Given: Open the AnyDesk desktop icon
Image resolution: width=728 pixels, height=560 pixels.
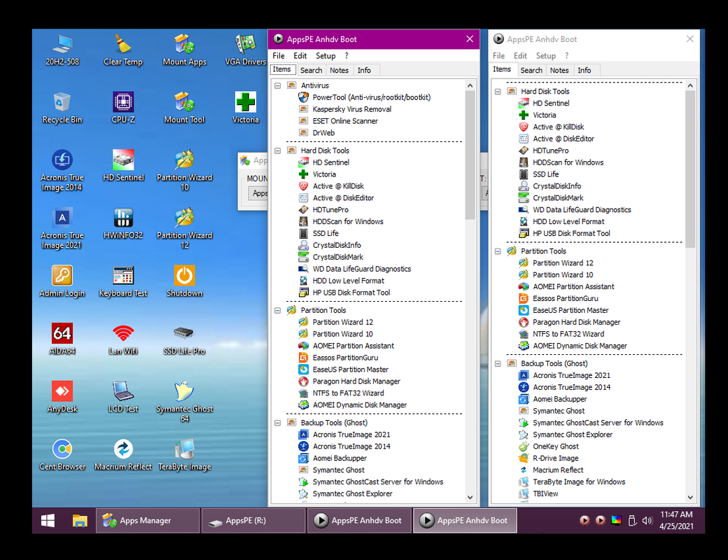Looking at the screenshot, I should coord(62,397).
